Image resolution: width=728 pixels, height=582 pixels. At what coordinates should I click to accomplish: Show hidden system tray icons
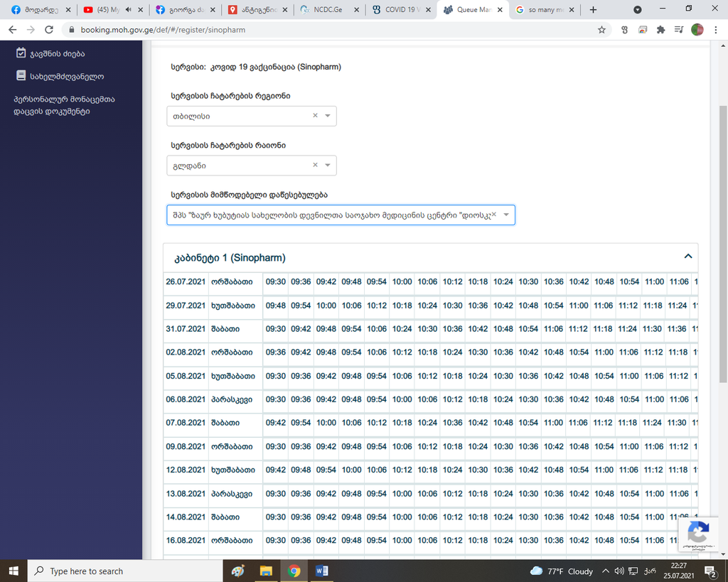point(606,571)
